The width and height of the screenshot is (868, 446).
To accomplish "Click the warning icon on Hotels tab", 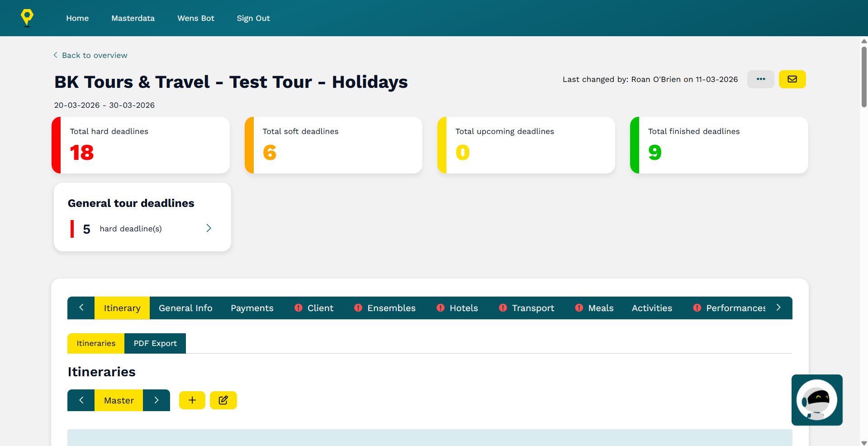I will pos(441,308).
